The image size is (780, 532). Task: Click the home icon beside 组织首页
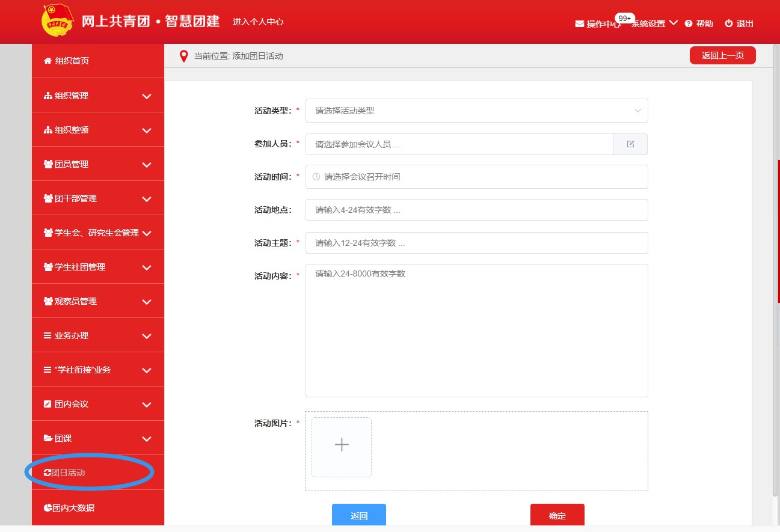pyautogui.click(x=48, y=61)
